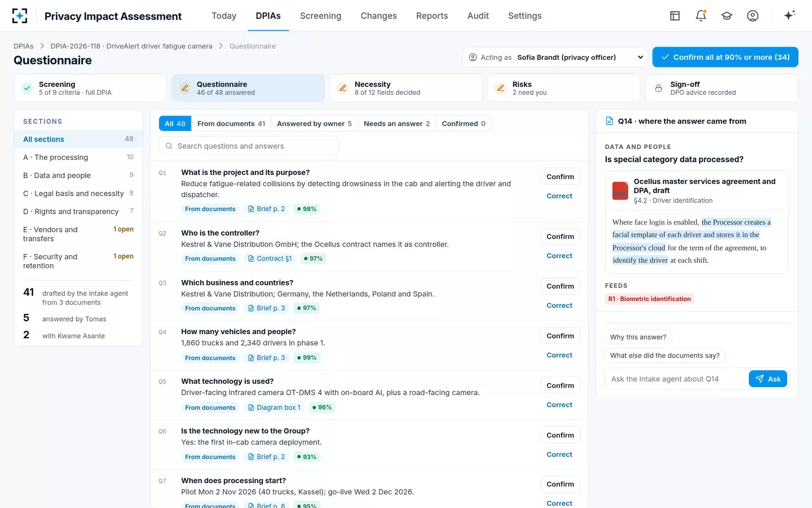Select section B · Data and people
The height and width of the screenshot is (508, 812).
(x=78, y=176)
